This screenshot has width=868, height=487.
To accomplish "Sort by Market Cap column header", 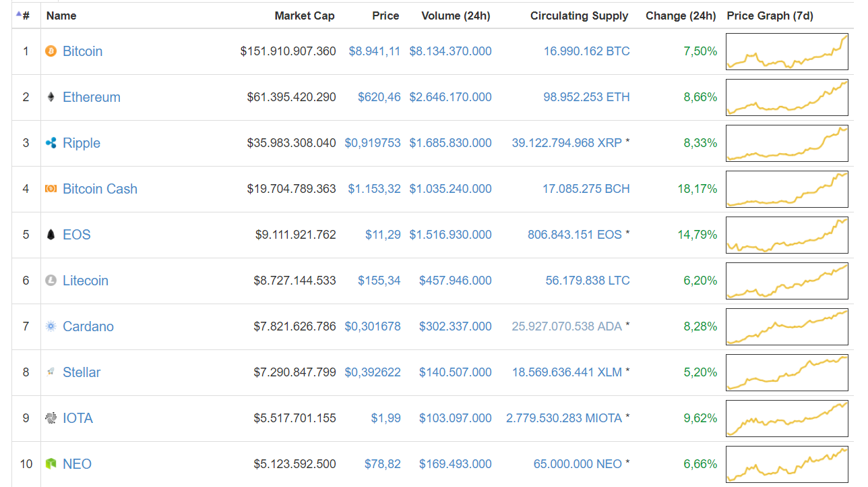I will coord(304,16).
